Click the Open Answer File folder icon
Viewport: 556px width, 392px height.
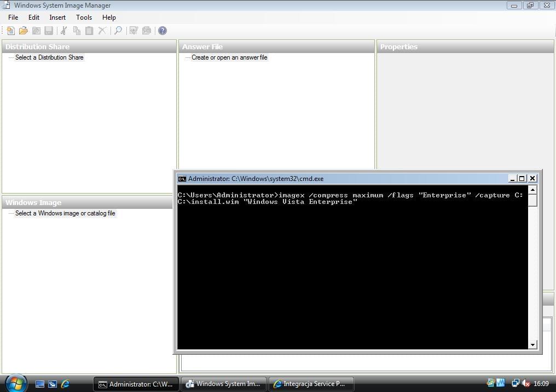tap(23, 31)
